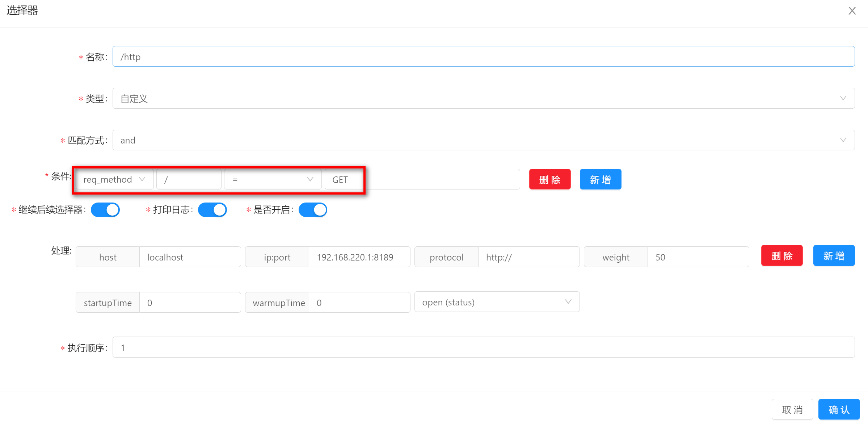The width and height of the screenshot is (868, 421).
Task: Open the req_method condition dropdown
Action: (114, 179)
